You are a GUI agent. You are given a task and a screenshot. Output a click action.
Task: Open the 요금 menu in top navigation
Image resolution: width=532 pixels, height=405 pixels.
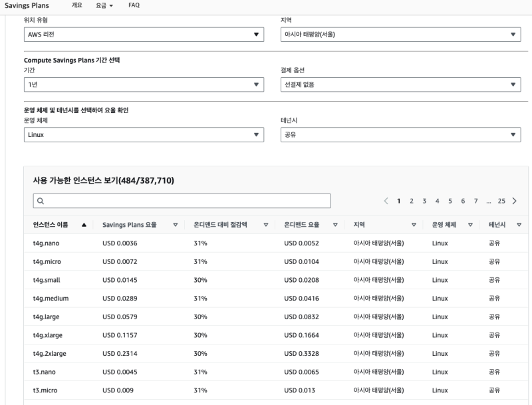104,5
